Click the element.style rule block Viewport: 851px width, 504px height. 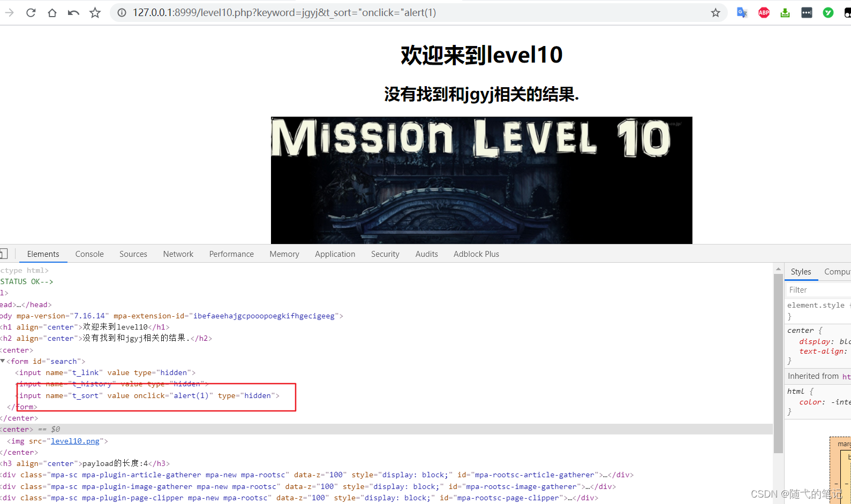(x=818, y=310)
